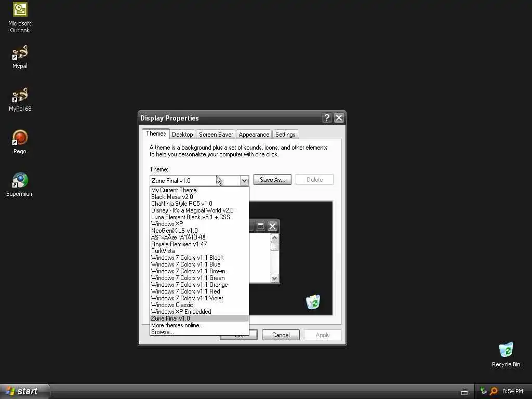
Task: Select the MyPal 68 desktop shortcut
Action: pos(20,99)
